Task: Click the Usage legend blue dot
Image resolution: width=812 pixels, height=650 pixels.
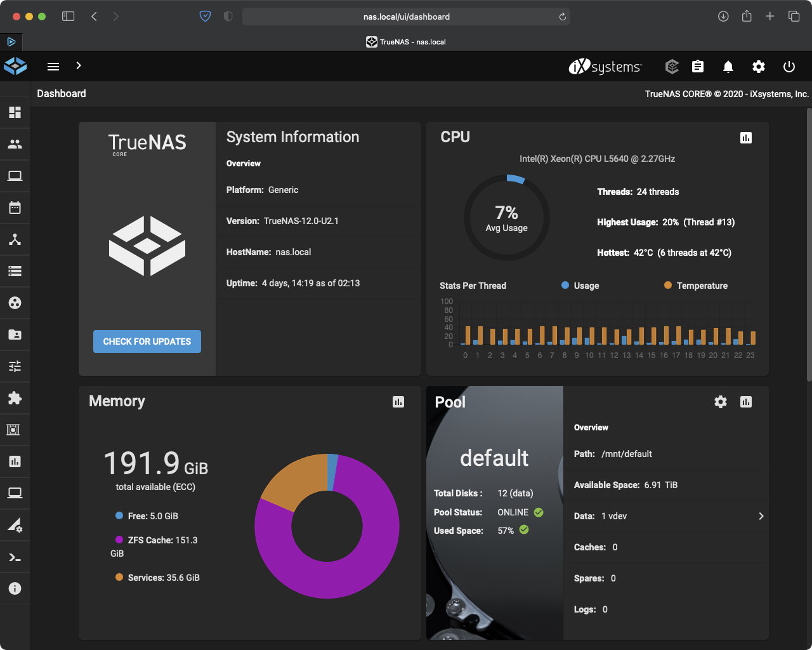Action: [x=565, y=285]
